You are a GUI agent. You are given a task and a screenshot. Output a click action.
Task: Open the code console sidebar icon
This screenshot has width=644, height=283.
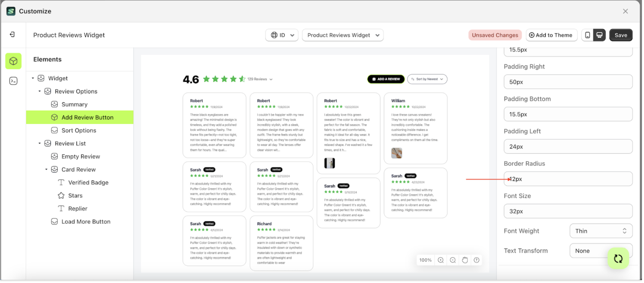(x=13, y=81)
